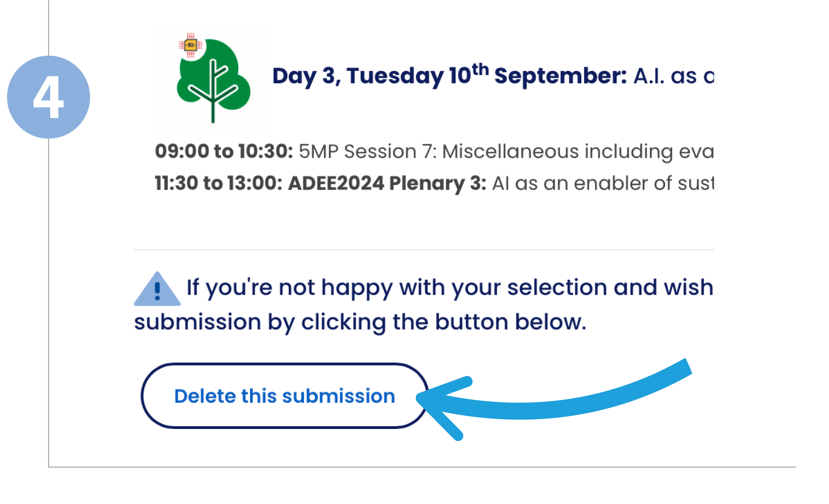This screenshot has width=829, height=504.
Task: Open the 5MP Session 7 Miscellaneous entry
Action: (x=506, y=151)
